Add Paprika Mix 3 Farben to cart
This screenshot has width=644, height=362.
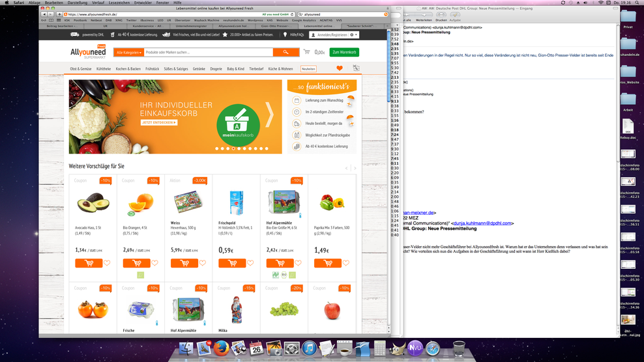(328, 263)
